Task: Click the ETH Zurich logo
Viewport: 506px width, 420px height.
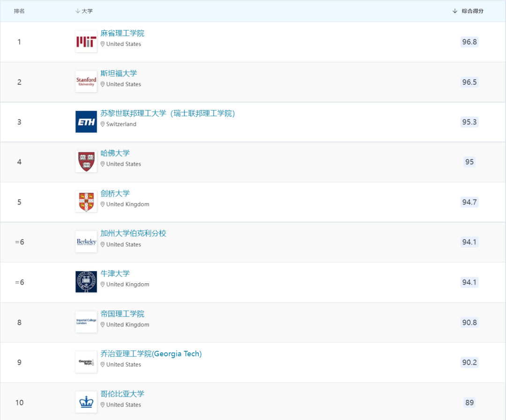Action: 86,122
